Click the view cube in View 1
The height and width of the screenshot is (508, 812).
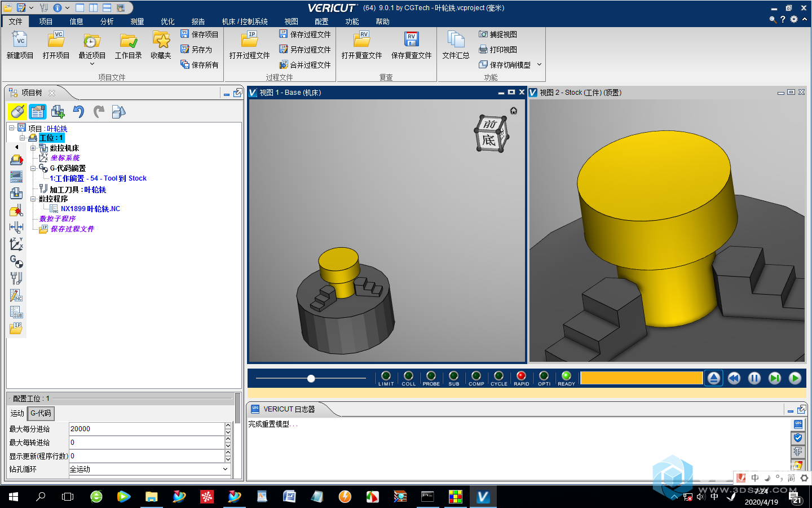pos(491,134)
